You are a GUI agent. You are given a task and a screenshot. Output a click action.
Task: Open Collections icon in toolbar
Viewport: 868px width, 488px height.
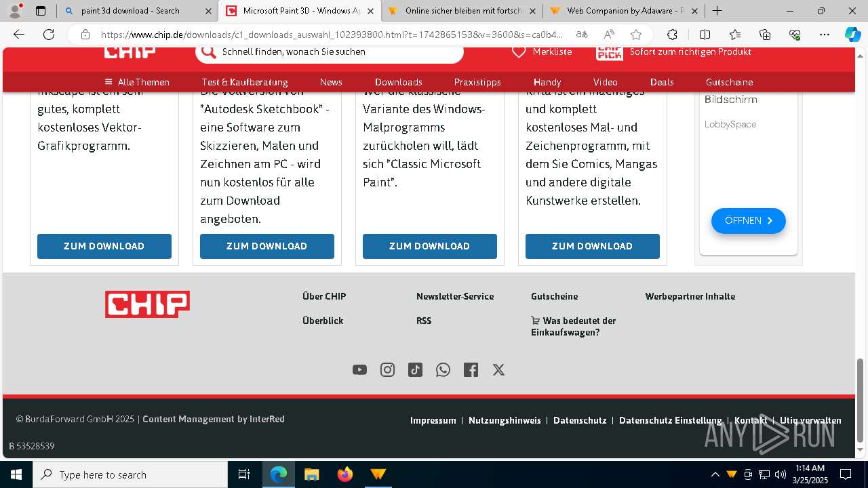coord(765,35)
